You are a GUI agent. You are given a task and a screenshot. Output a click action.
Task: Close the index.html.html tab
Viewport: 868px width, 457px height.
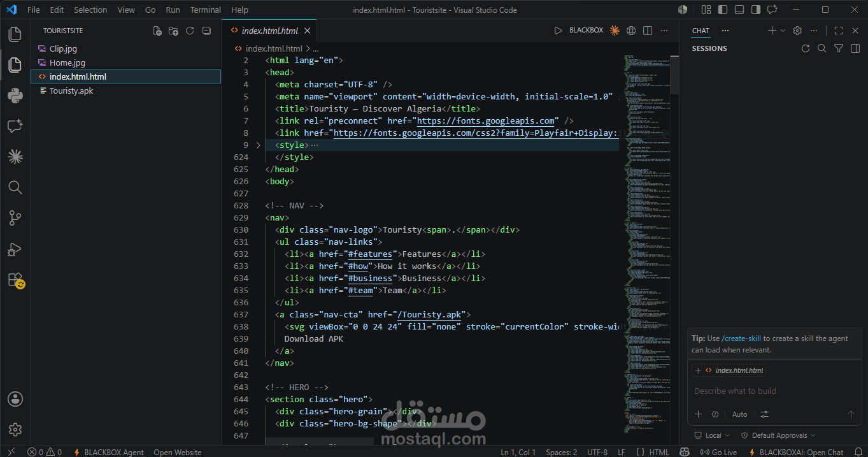[x=307, y=31]
